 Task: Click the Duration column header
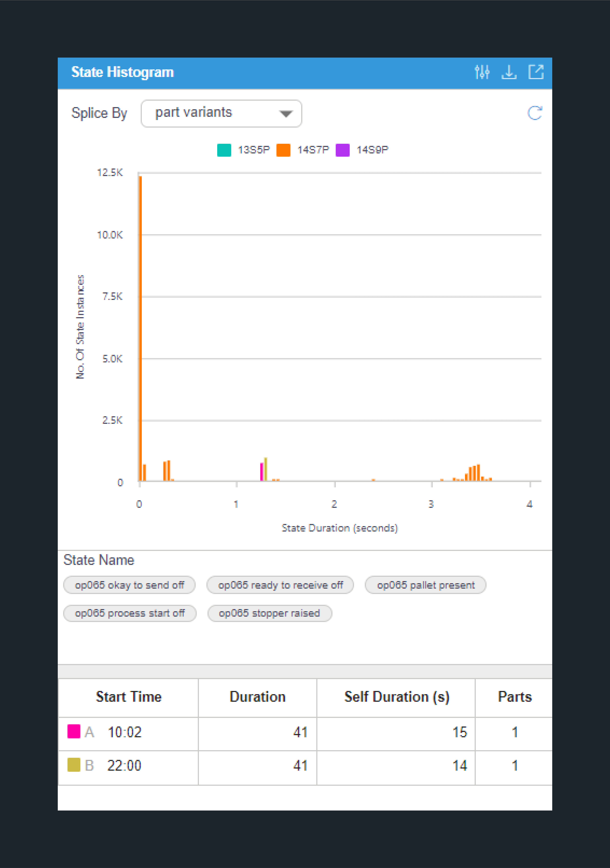(257, 697)
